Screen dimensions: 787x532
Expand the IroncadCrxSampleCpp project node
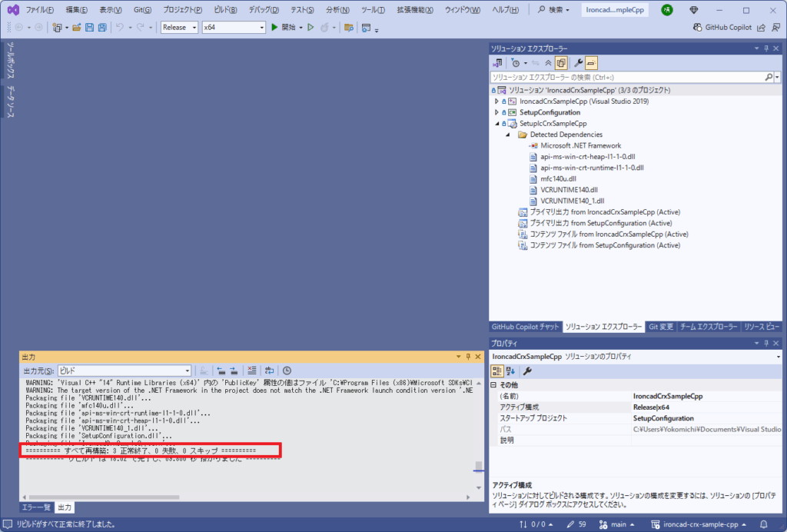497,101
